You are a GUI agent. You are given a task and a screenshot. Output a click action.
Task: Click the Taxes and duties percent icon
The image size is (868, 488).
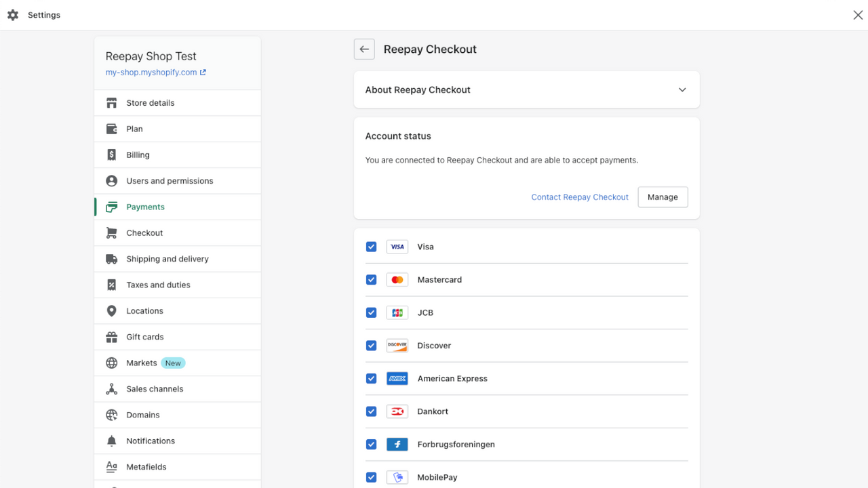coord(112,285)
